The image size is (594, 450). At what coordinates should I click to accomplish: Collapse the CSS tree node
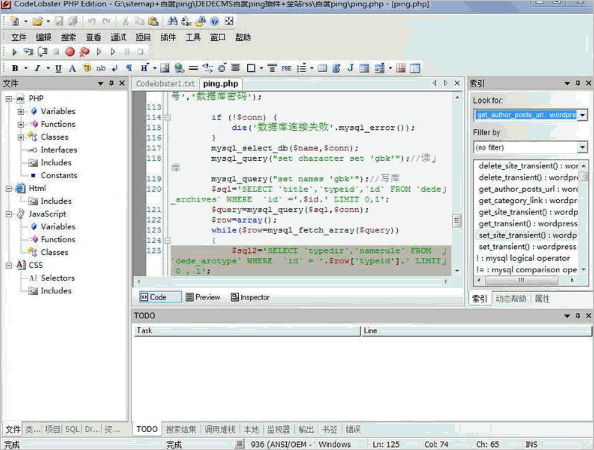(x=9, y=265)
